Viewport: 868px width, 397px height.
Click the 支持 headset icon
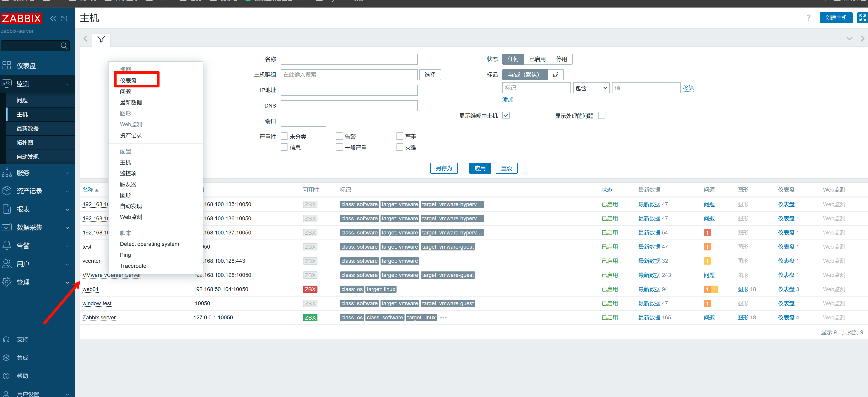[6, 339]
